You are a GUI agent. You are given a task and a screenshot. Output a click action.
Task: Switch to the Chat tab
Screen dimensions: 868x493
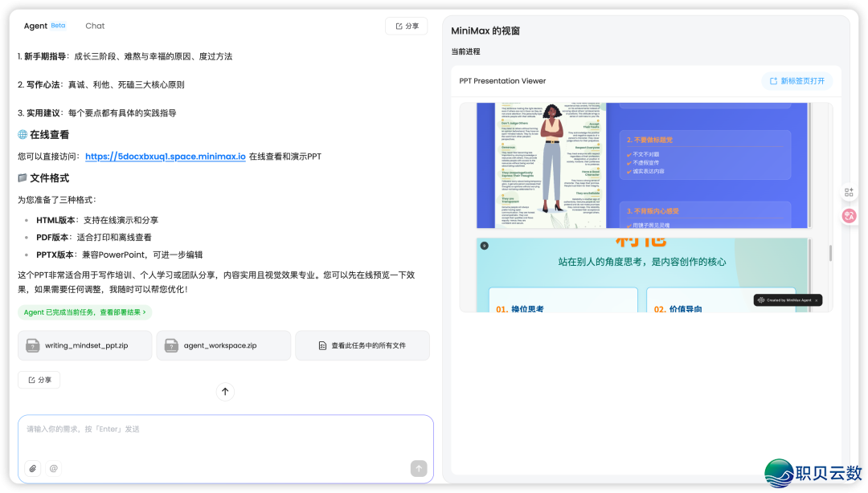(95, 26)
